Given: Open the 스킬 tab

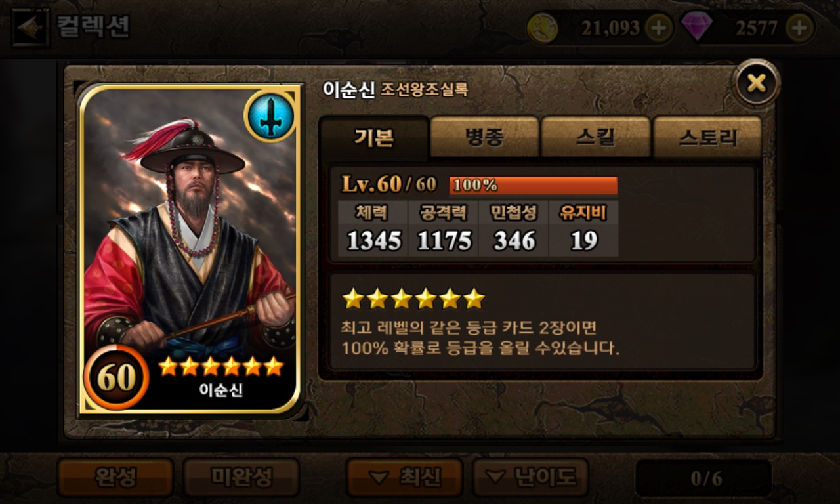Looking at the screenshot, I should (596, 137).
